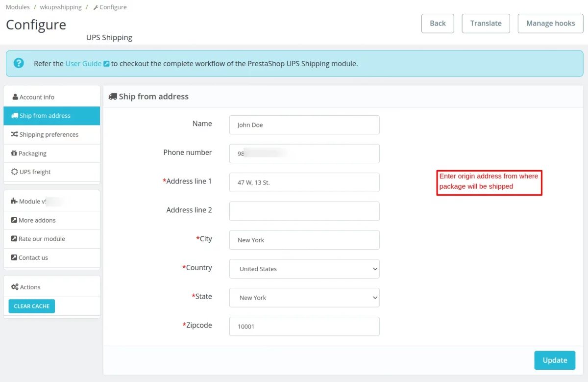This screenshot has width=588, height=382.
Task: Go to wkupsshipping breadcrumb
Action: click(x=61, y=7)
